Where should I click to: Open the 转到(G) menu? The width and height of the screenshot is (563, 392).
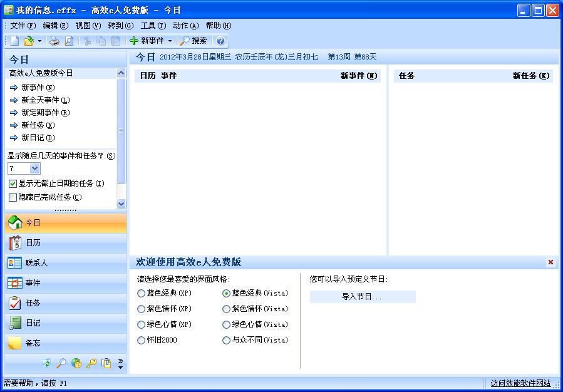tap(121, 26)
